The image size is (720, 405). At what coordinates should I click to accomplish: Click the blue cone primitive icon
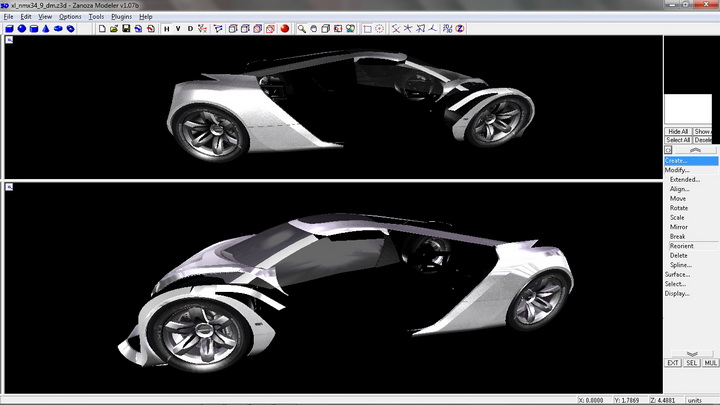[46, 29]
